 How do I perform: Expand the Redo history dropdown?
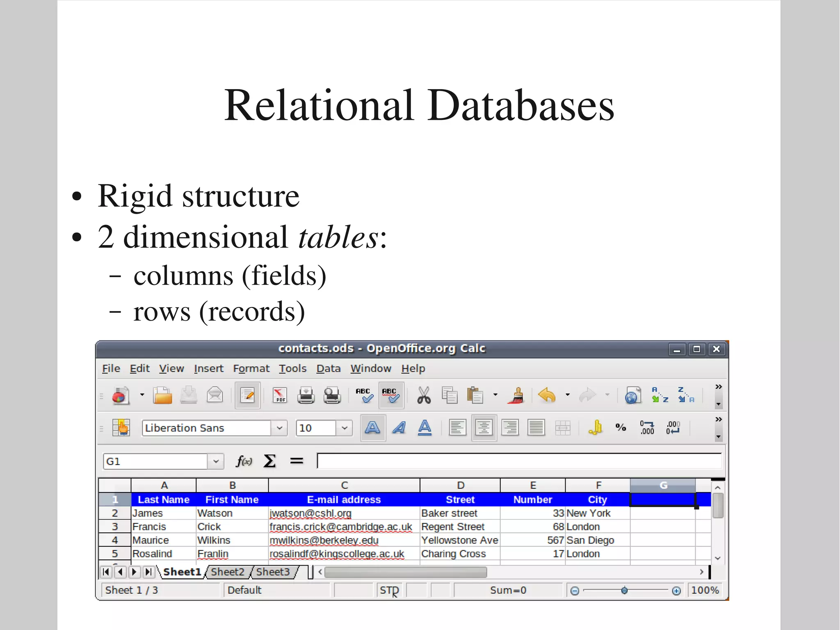[x=607, y=395]
